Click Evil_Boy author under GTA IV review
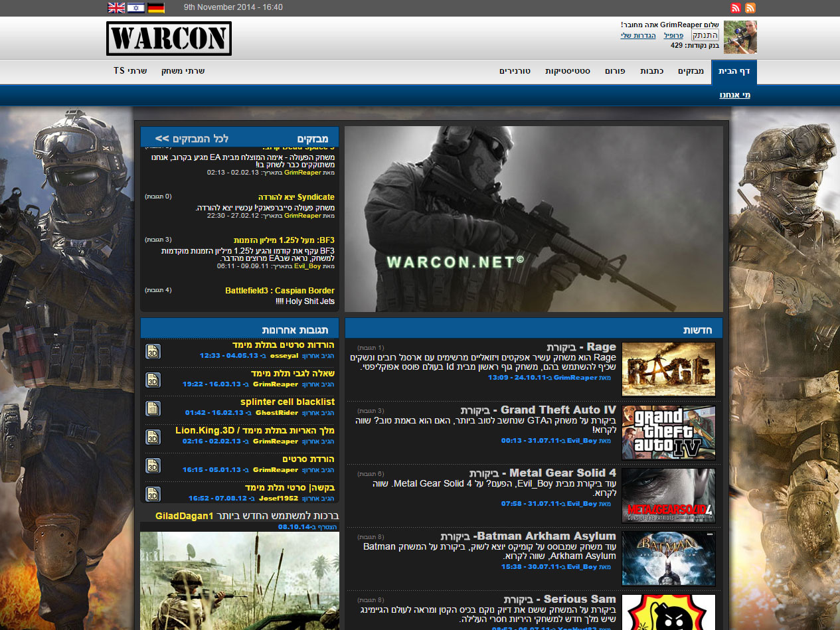Screen dimensions: 840x630 point(582,441)
